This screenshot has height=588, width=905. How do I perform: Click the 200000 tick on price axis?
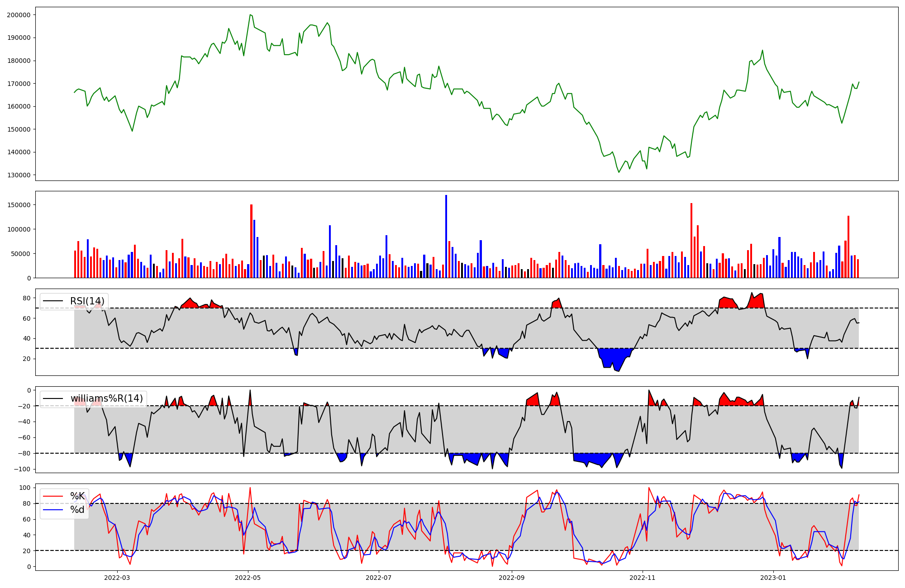pos(19,15)
